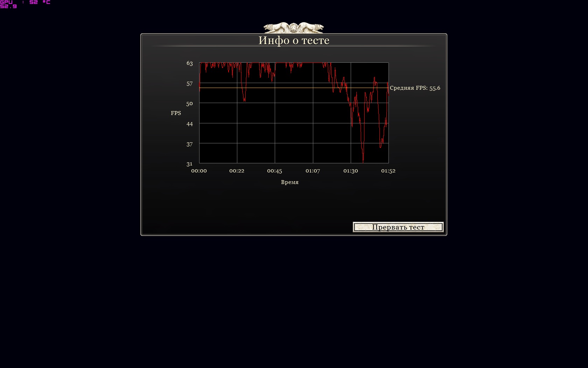The height and width of the screenshot is (368, 588).
Task: Click the 50 value on FPS axis
Action: (189, 104)
